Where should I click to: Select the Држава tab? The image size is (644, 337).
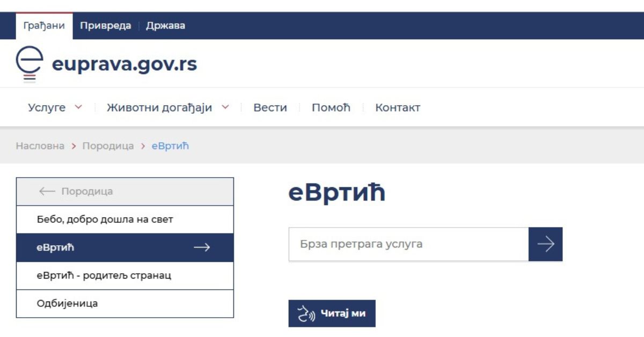pos(164,25)
